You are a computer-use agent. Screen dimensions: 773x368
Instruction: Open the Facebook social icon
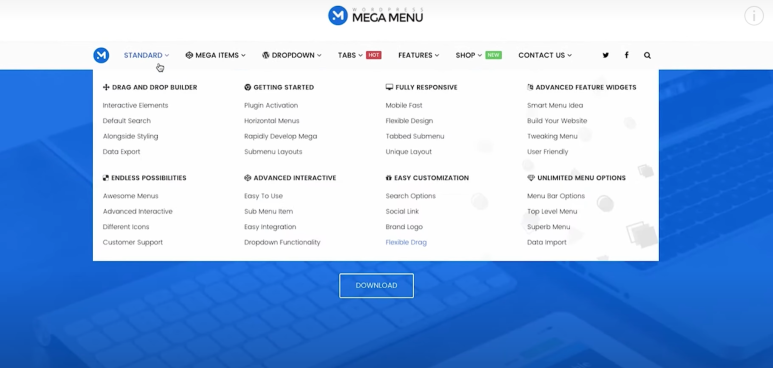627,55
